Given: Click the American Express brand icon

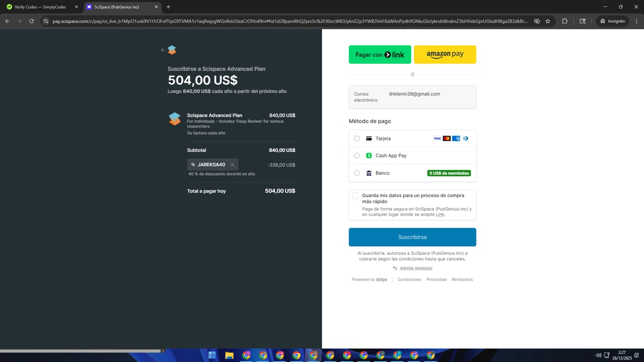Looking at the screenshot, I should click(x=456, y=139).
